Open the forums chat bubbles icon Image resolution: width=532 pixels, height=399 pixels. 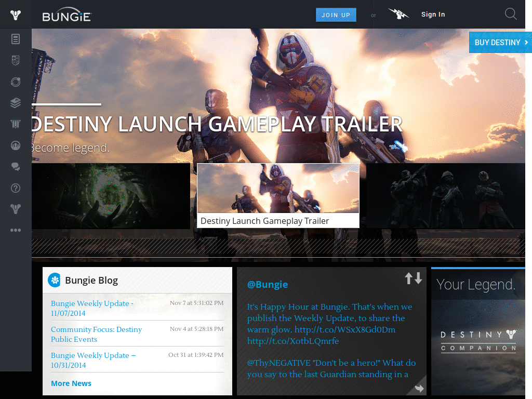(x=16, y=167)
